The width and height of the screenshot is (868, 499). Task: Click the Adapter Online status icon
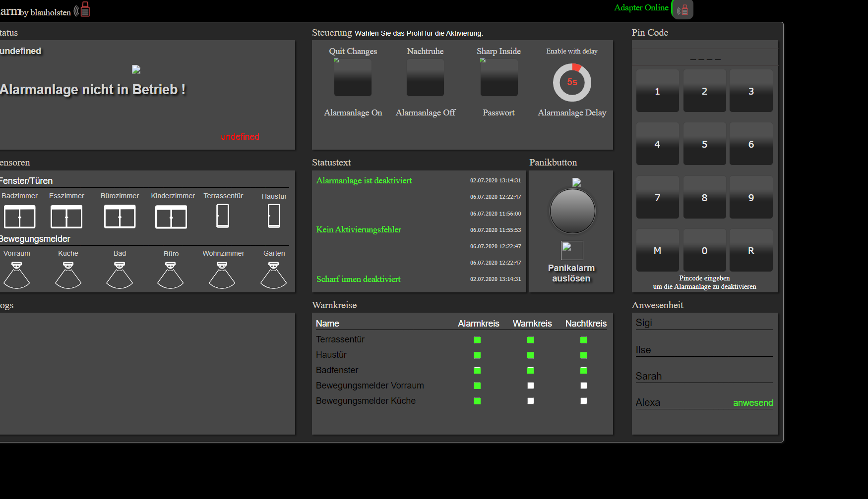point(682,9)
